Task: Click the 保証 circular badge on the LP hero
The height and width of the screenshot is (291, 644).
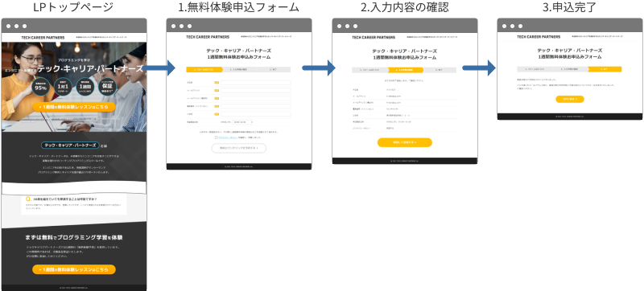Action: pyautogui.click(x=107, y=87)
